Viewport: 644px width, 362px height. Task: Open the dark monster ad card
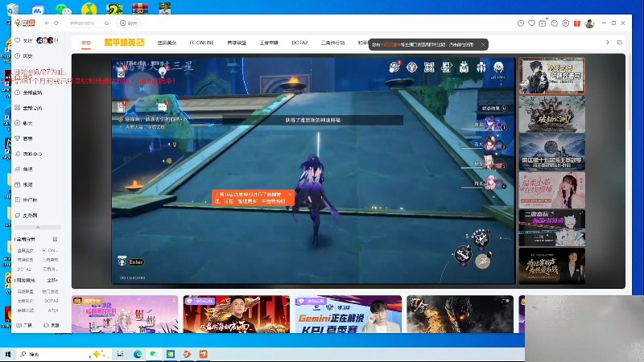(x=460, y=314)
